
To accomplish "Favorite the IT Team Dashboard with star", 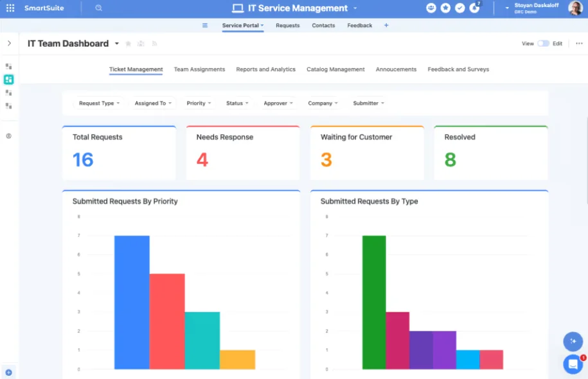I will [x=129, y=44].
